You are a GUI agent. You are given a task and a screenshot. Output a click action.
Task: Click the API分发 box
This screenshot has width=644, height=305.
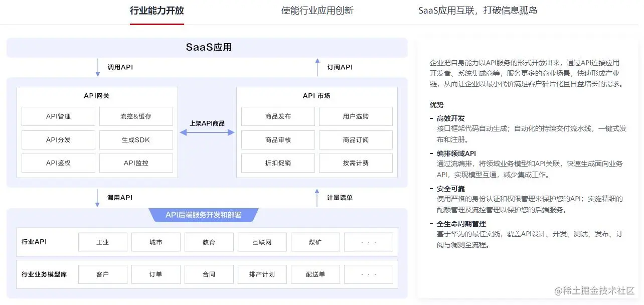(58, 140)
